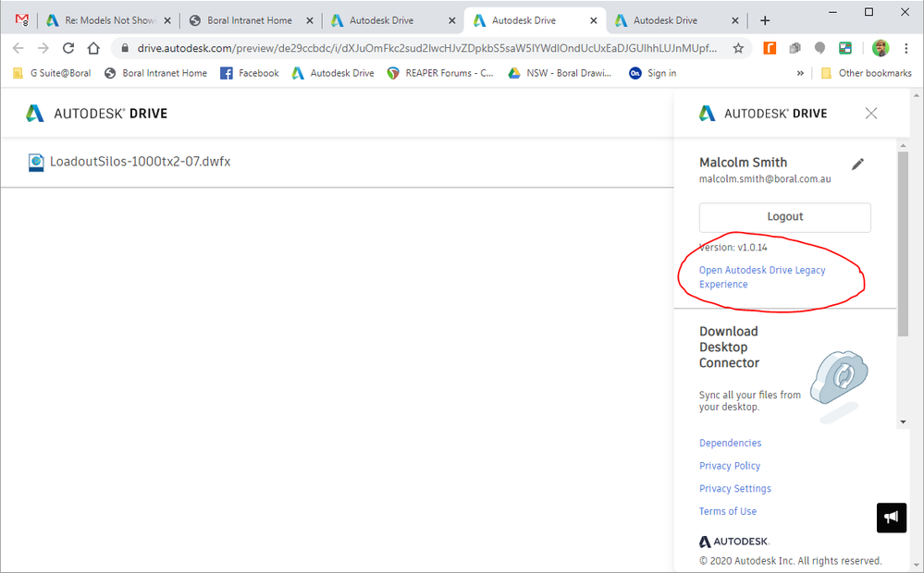Click the Malcolm Smith user name
The image size is (924, 573).
(x=743, y=163)
